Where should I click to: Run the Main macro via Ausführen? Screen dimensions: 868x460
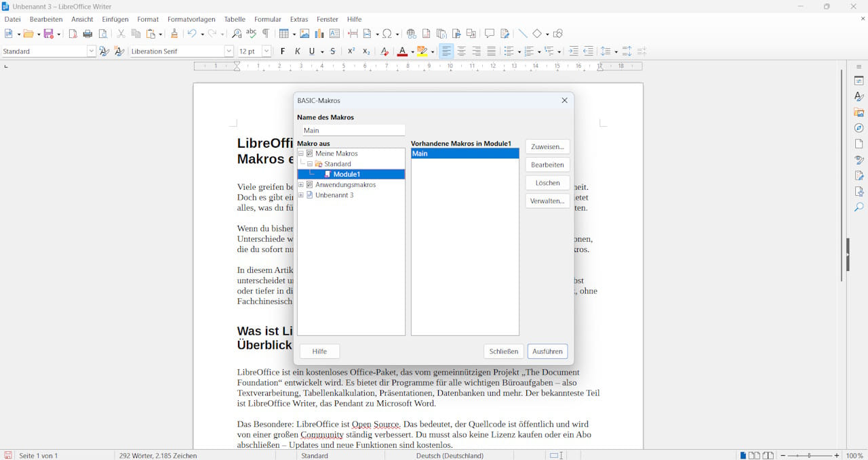[x=547, y=351]
